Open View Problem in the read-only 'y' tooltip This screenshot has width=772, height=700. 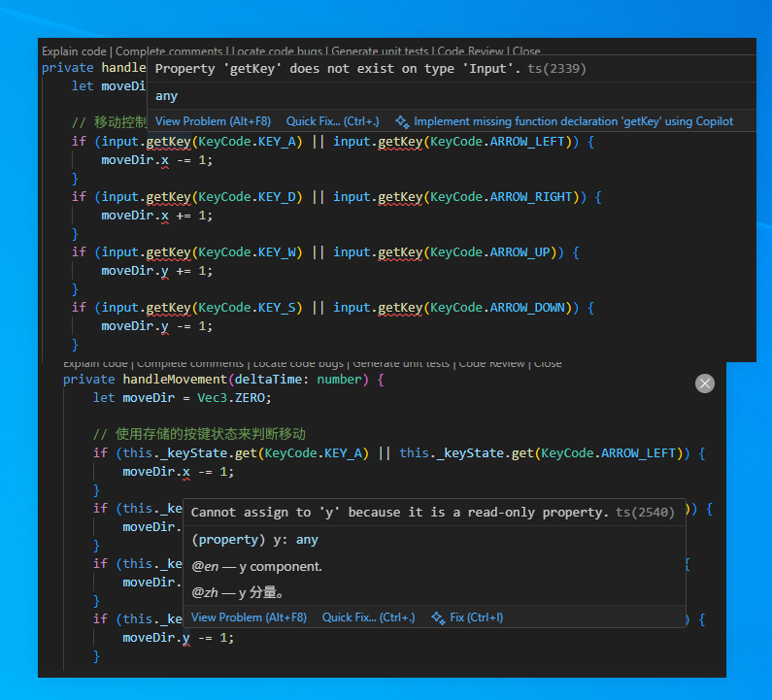coord(249,617)
